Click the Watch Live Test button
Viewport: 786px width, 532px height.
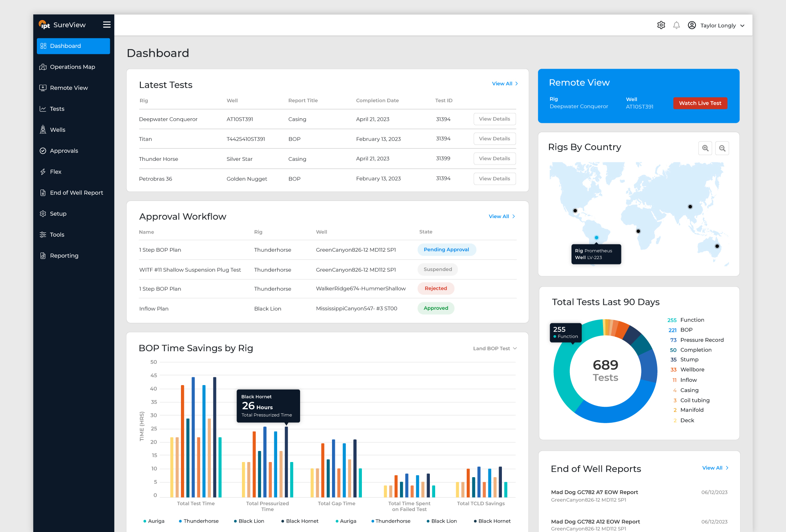[x=700, y=103]
